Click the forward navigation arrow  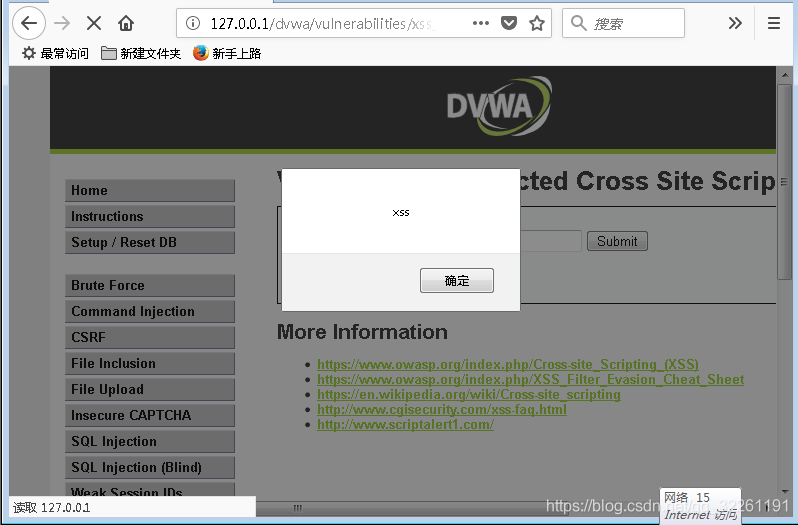[x=62, y=23]
